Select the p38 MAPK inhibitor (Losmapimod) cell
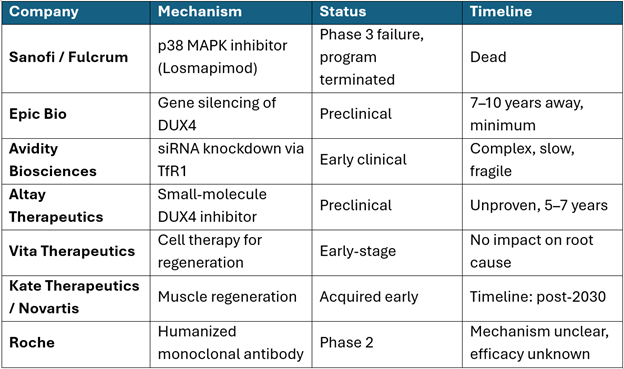 point(231,59)
